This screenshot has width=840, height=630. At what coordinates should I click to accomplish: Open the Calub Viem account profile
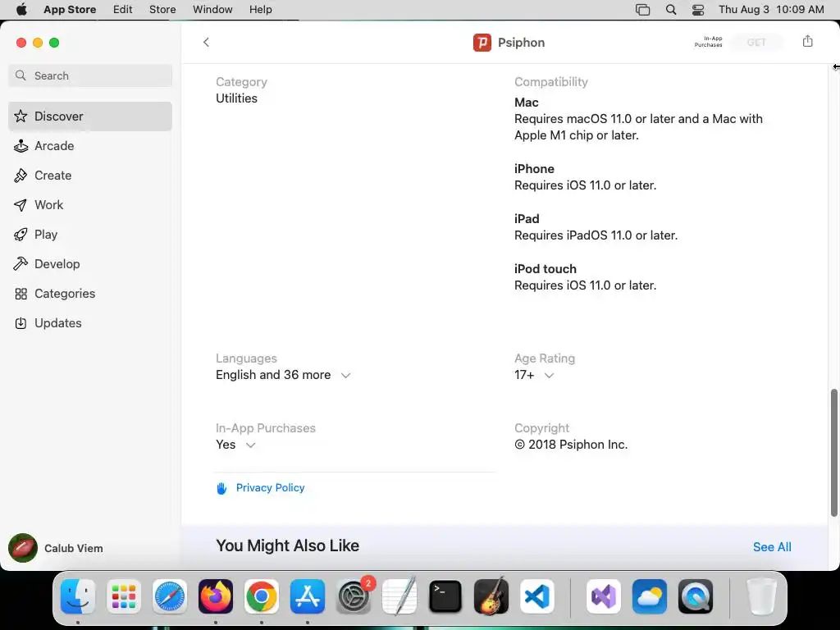click(x=56, y=548)
